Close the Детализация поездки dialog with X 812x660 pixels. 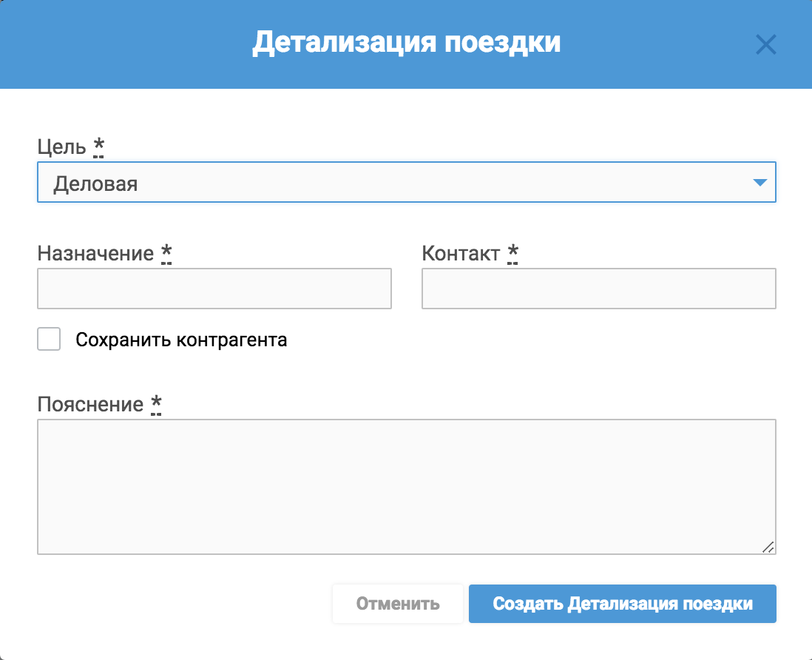(765, 45)
